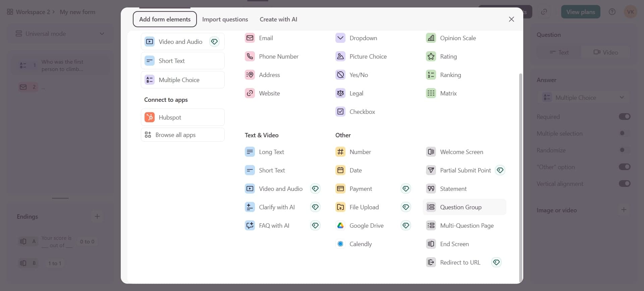The height and width of the screenshot is (291, 644).
Task: Select the Phone Number element icon
Action: coord(250,57)
